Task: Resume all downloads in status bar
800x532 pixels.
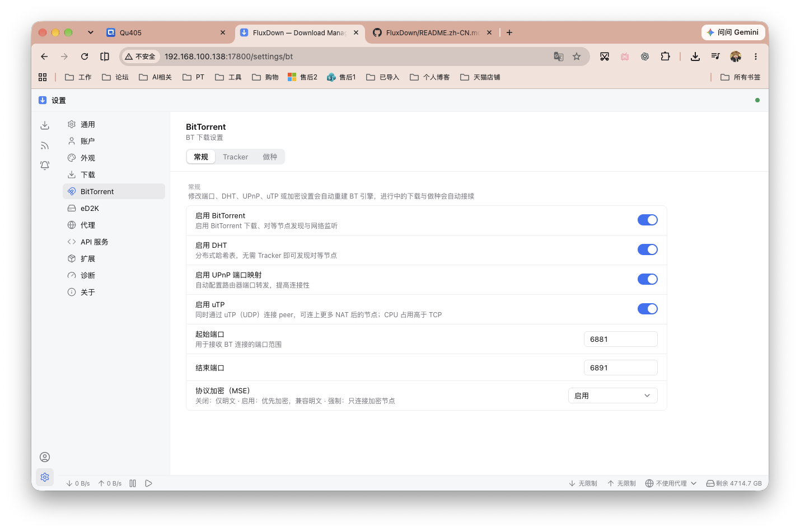Action: pos(148,483)
